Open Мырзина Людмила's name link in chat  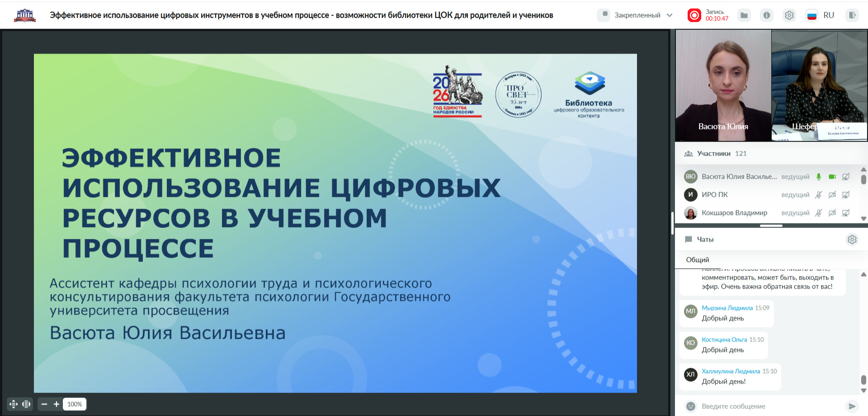coord(727,308)
